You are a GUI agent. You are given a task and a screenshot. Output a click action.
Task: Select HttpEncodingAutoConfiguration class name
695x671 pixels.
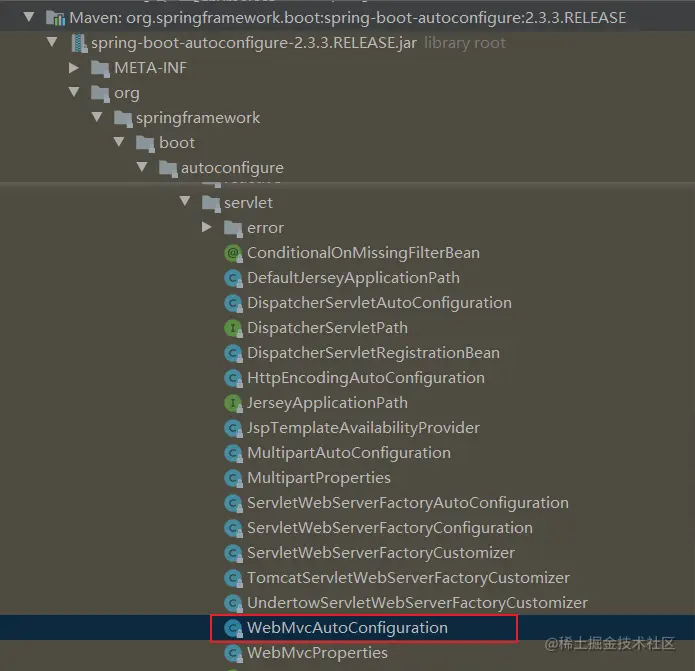(x=366, y=378)
